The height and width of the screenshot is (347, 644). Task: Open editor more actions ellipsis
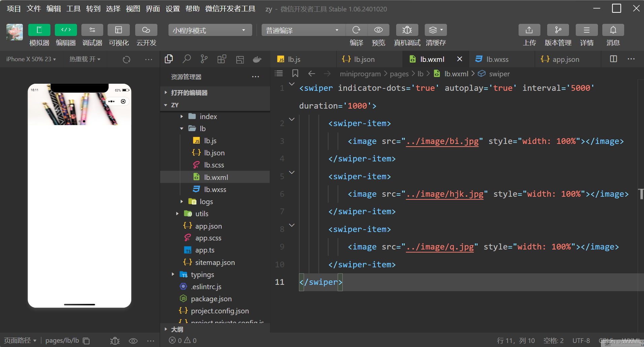631,59
